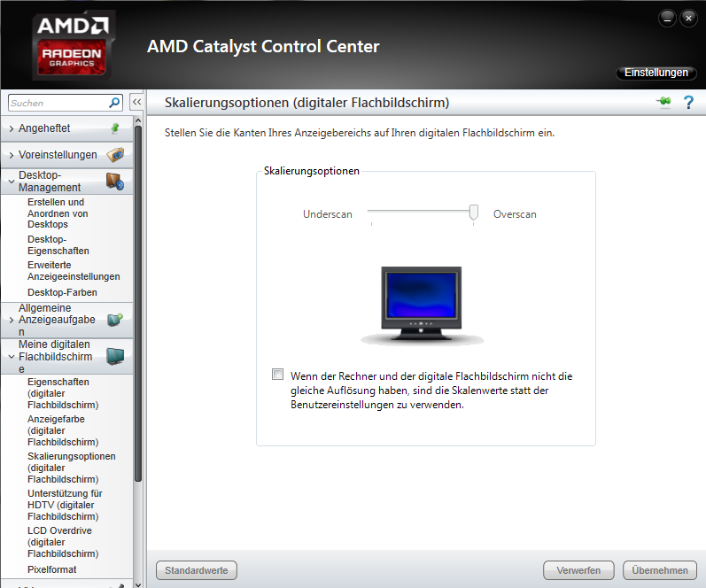Click the Underscan/Overscan slider thumb
706x588 pixels.
pyautogui.click(x=474, y=212)
